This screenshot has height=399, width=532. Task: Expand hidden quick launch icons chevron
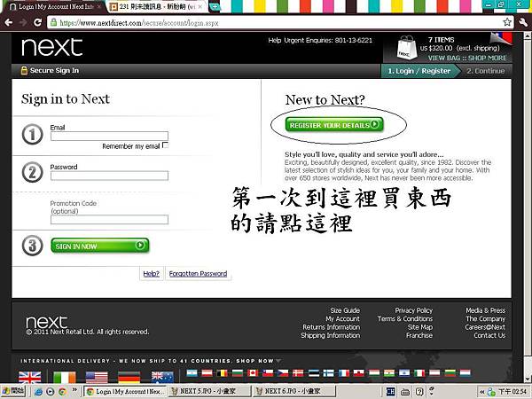tap(74, 390)
